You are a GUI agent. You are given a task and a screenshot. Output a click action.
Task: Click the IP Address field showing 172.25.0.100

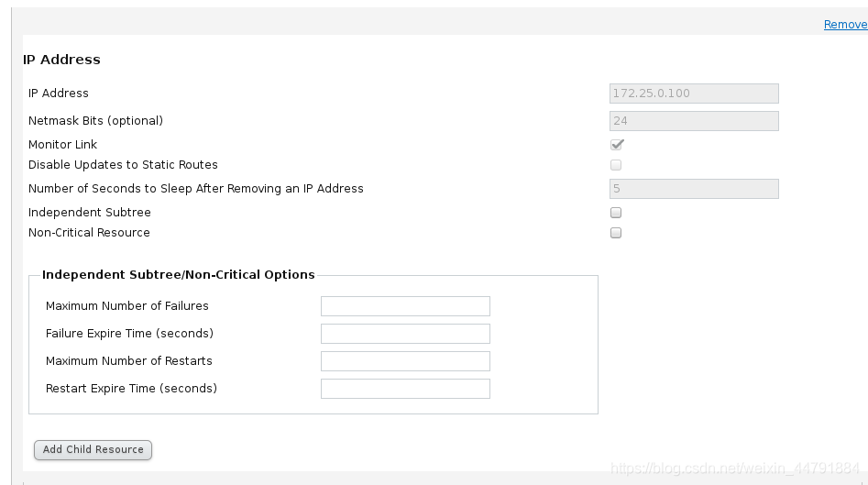click(x=694, y=94)
